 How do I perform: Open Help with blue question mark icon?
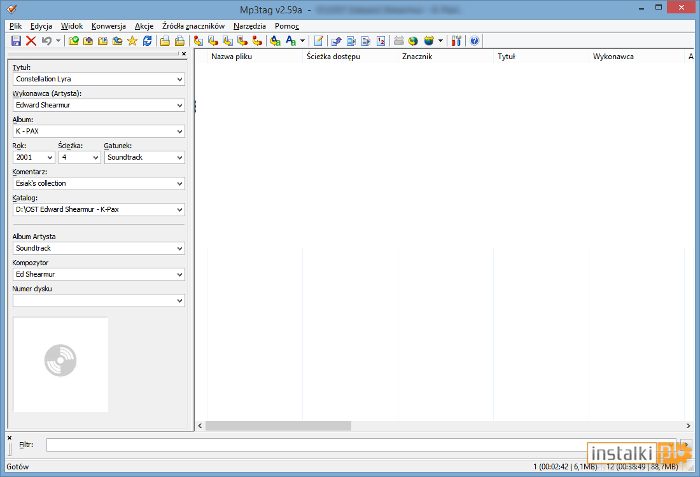pos(474,41)
